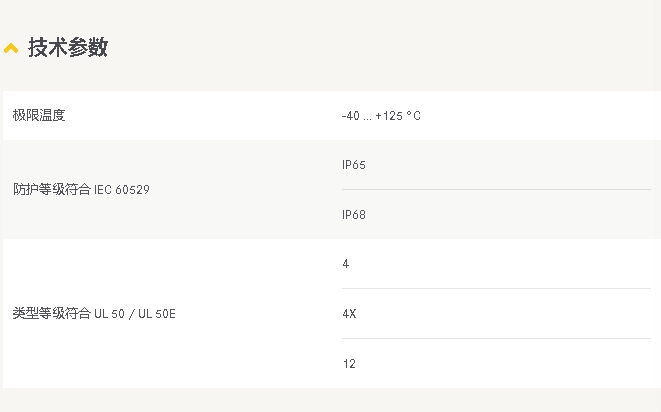Screen dimensions: 661x412
Task: Click the -40 lower temperature value
Action: [x=350, y=116]
